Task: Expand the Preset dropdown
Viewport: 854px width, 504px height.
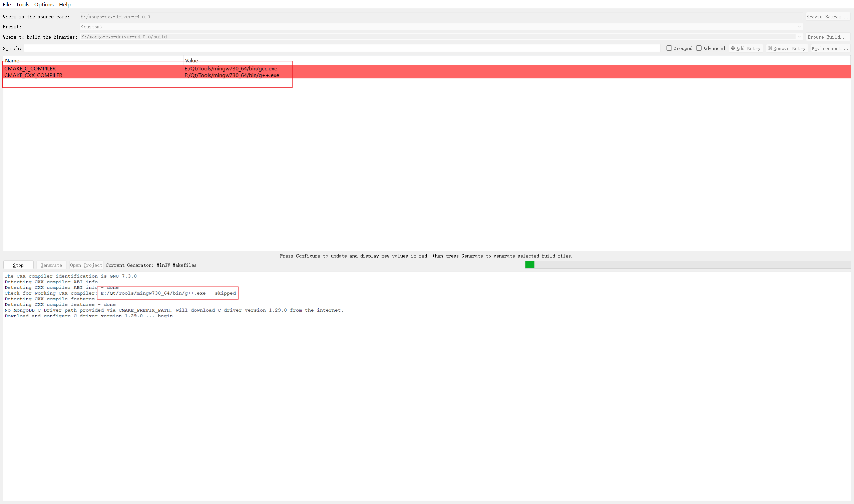Action: click(799, 26)
